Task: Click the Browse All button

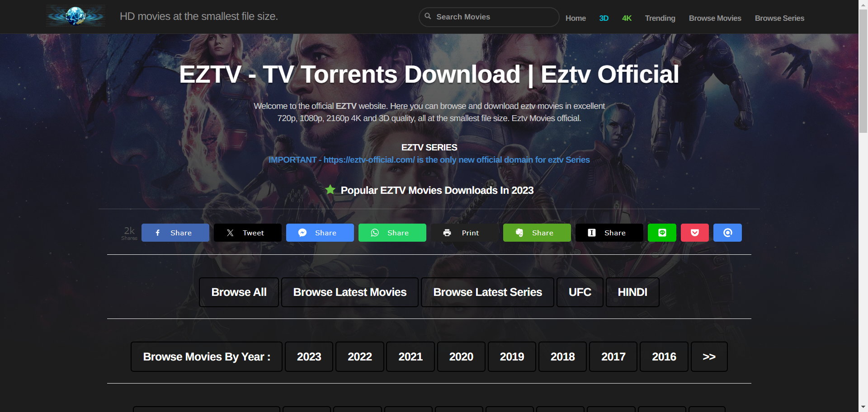Action: coord(239,292)
